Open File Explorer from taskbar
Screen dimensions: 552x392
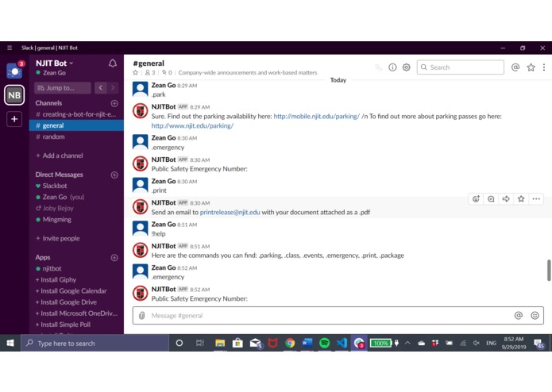220,343
